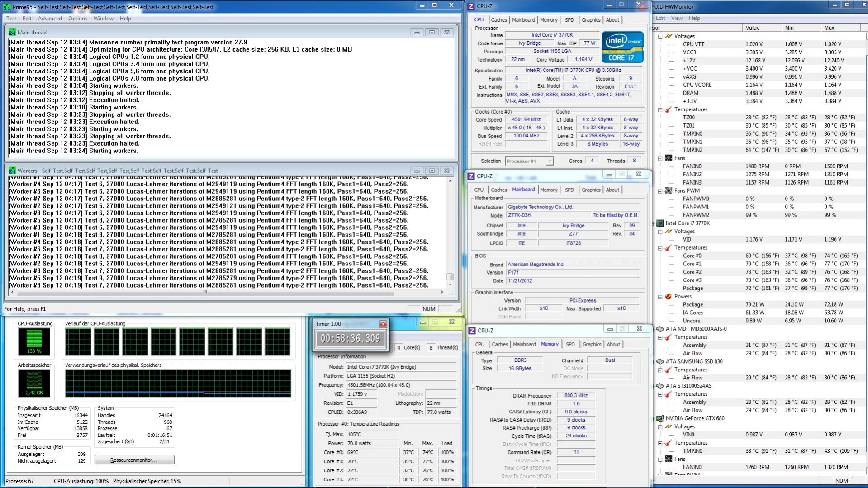Click the Min column header in HWMonitor
Screen dimensions: 868x488
(x=801, y=28)
